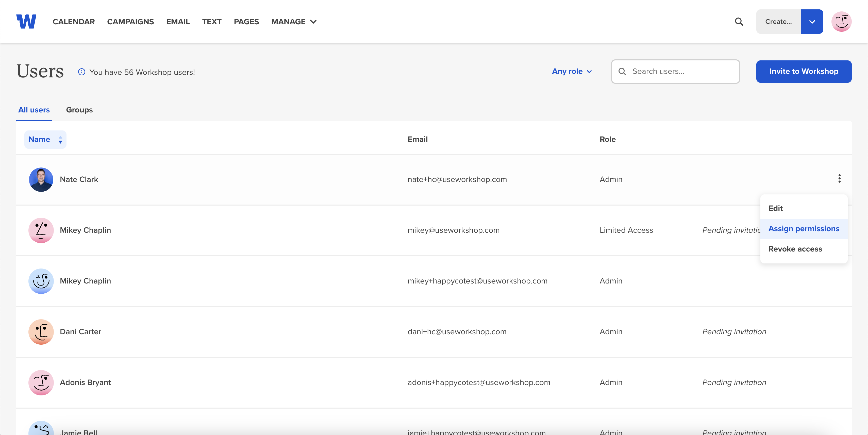Click Edit in the user options menu
Viewport: 868px width, 435px height.
(x=775, y=208)
